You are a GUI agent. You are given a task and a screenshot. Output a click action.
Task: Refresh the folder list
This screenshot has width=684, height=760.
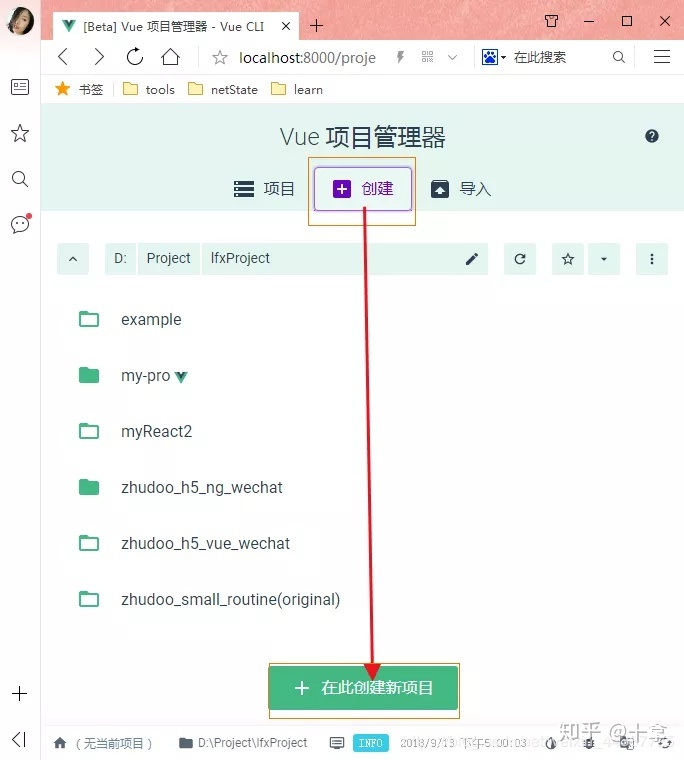click(x=520, y=259)
